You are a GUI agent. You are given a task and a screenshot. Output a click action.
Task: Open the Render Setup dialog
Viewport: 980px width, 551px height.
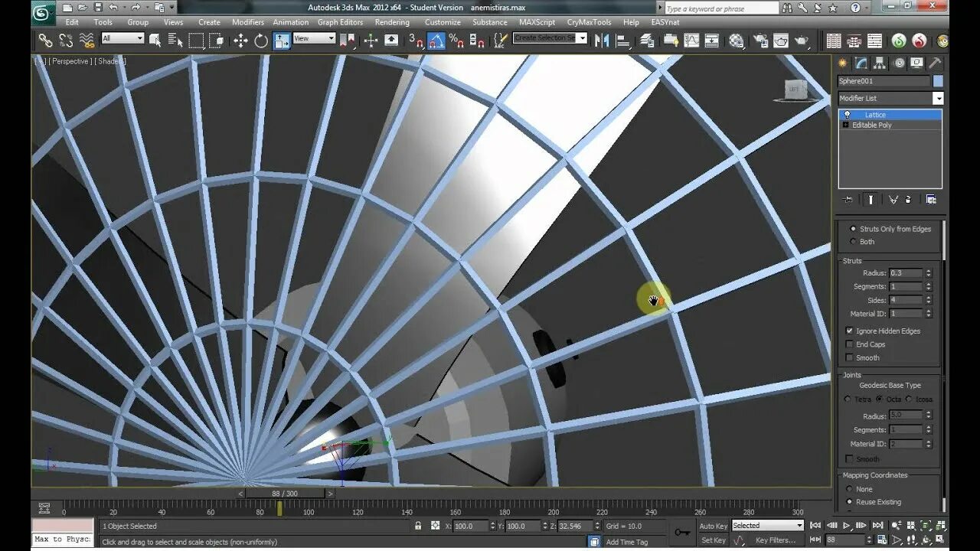(x=759, y=41)
